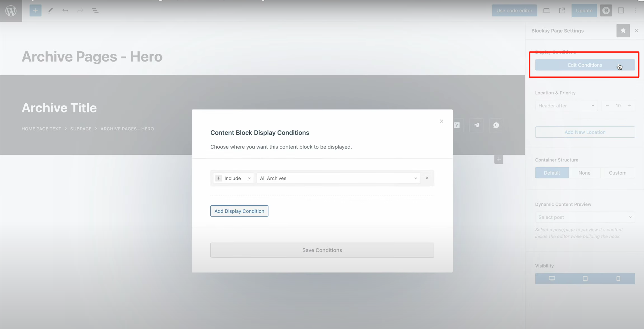Click the Undo arrow icon
The height and width of the screenshot is (329, 644).
[x=65, y=11]
